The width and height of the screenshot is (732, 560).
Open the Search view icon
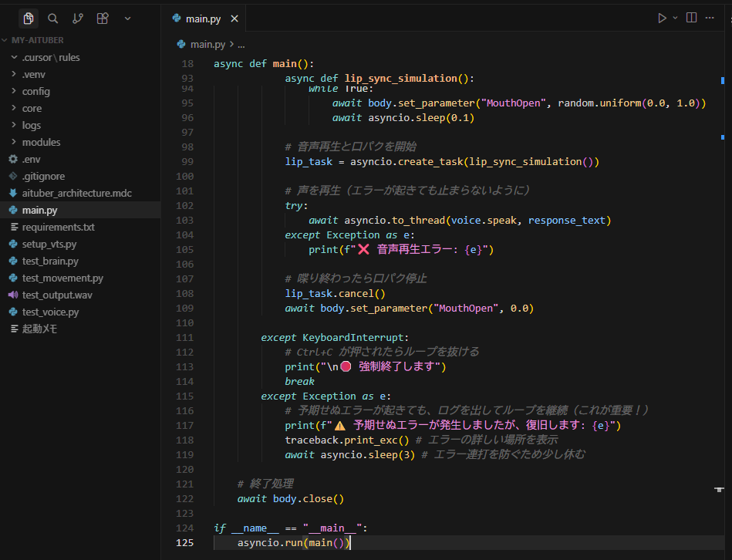(53, 19)
